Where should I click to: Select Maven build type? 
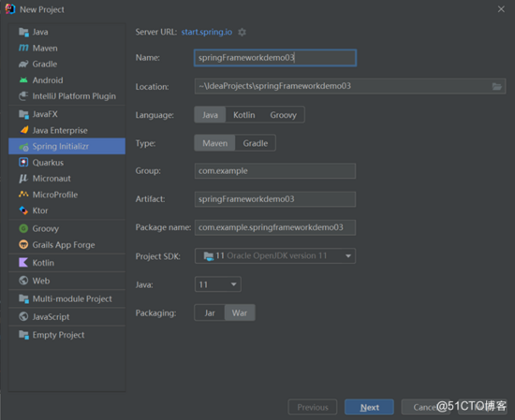214,143
